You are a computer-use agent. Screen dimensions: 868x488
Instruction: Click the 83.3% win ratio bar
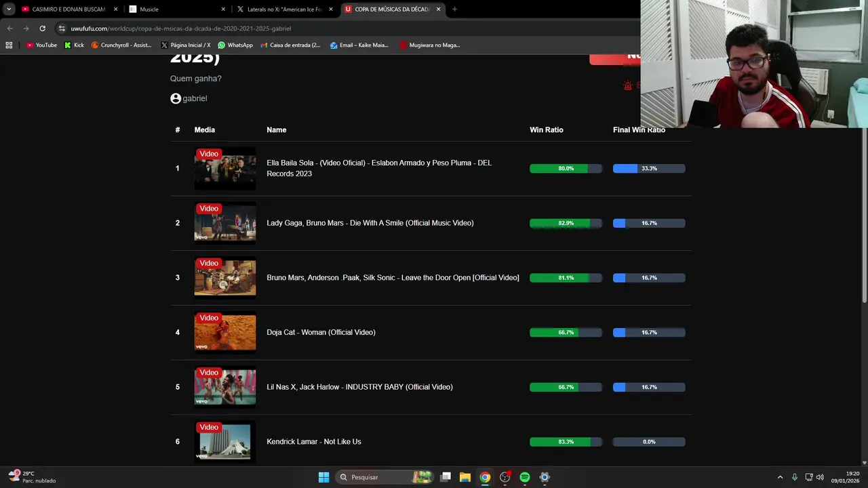click(566, 442)
